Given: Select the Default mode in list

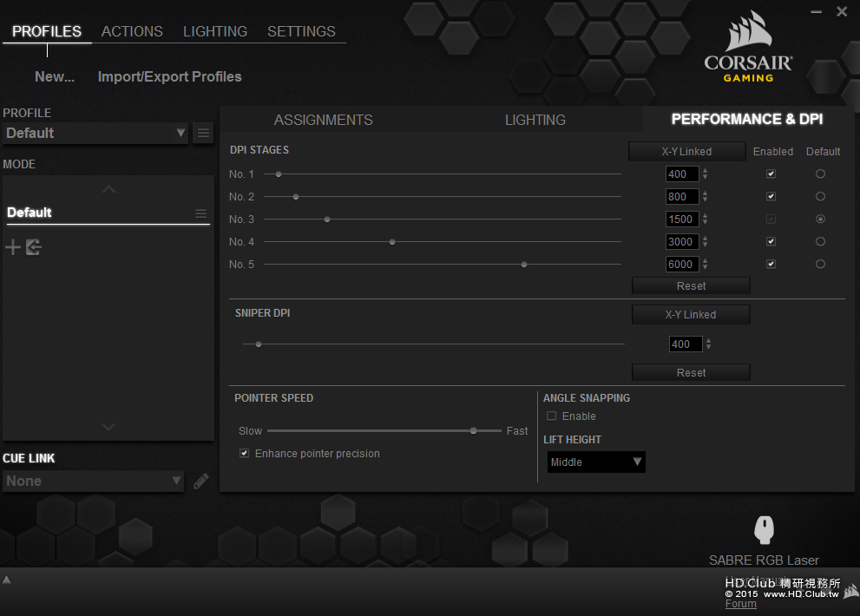Looking at the screenshot, I should [107, 213].
